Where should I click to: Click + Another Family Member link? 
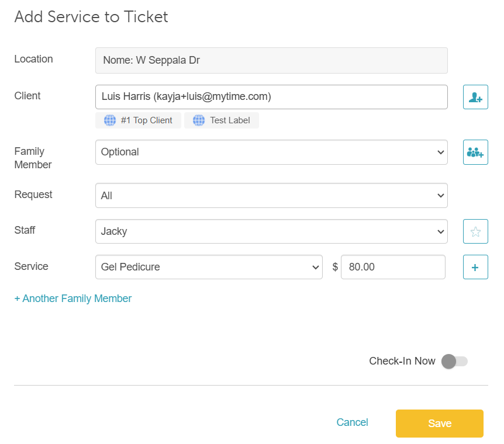pos(73,299)
